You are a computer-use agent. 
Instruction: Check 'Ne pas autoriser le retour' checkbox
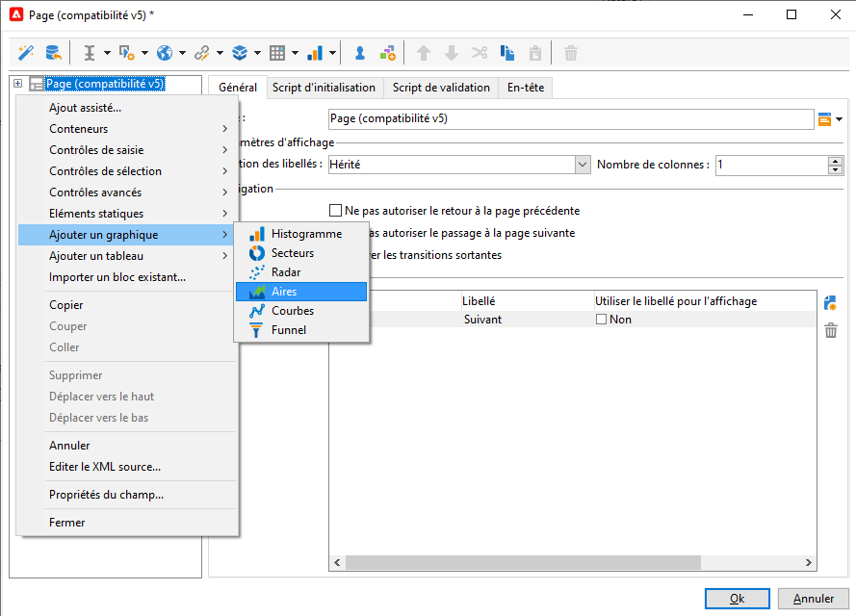click(x=336, y=211)
